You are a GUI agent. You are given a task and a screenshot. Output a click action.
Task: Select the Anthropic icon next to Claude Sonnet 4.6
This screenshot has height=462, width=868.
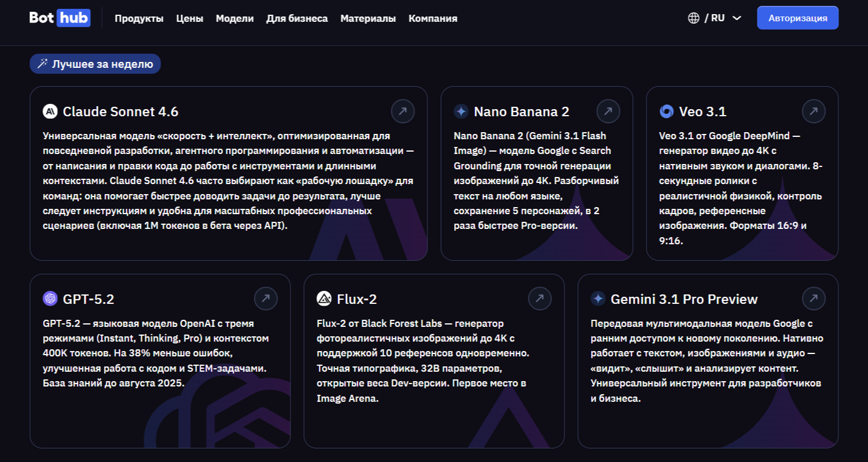pyautogui.click(x=50, y=111)
